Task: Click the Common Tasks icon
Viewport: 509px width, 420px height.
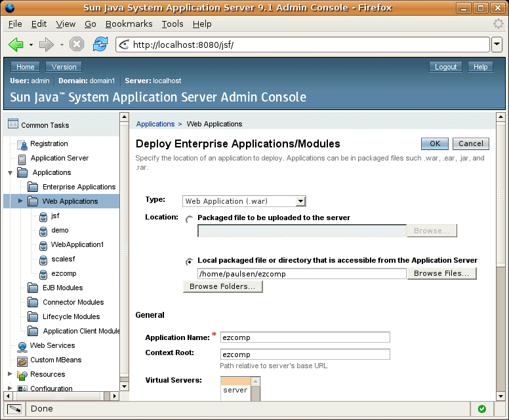Action: click(12, 124)
